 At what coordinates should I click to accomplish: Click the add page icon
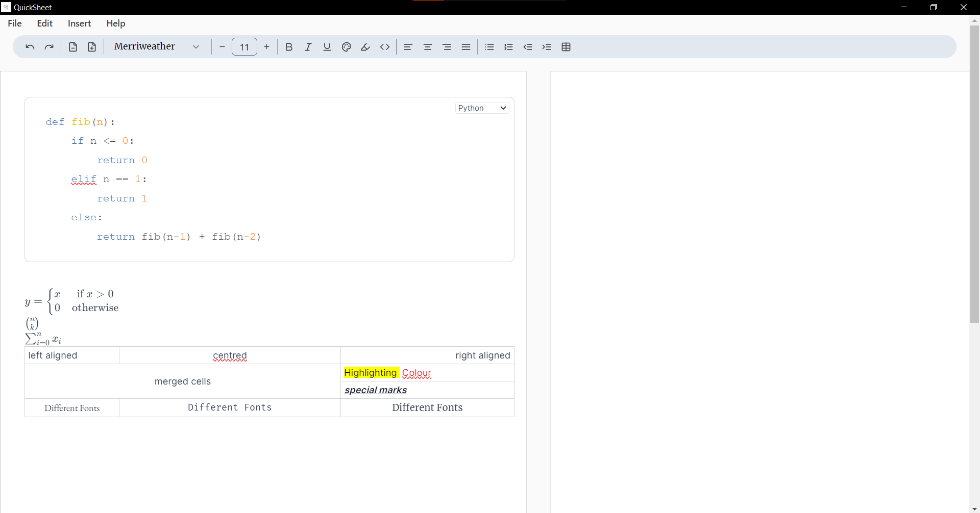tap(92, 47)
